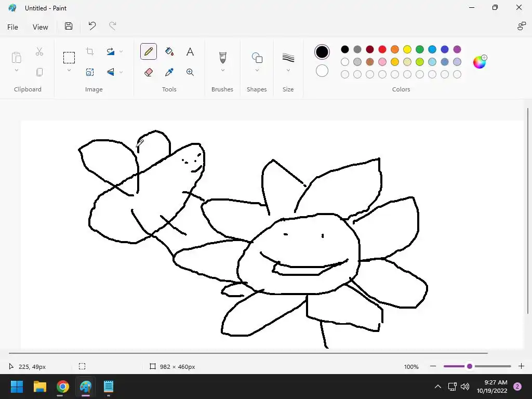532x399 pixels.
Task: Expand the Select options chevron
Action: pyautogui.click(x=69, y=70)
